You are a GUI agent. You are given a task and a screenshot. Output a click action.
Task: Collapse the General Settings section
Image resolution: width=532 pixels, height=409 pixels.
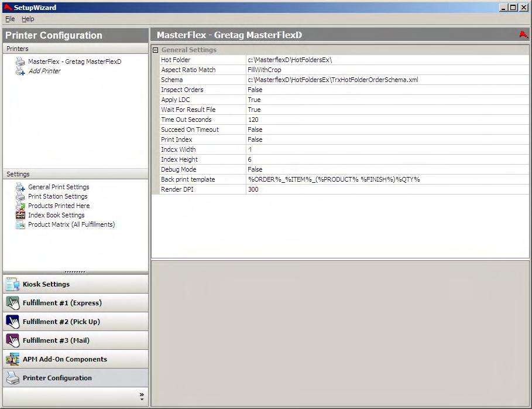click(x=156, y=50)
